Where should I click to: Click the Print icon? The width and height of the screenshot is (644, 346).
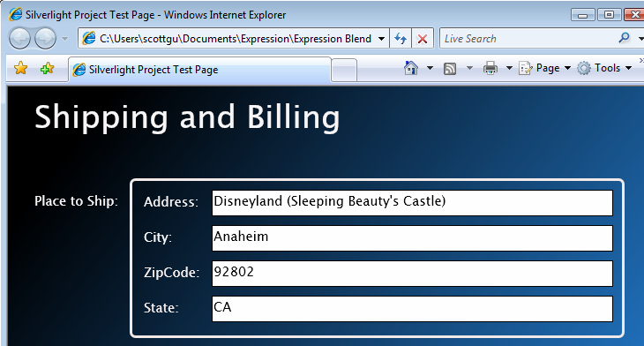(490, 68)
